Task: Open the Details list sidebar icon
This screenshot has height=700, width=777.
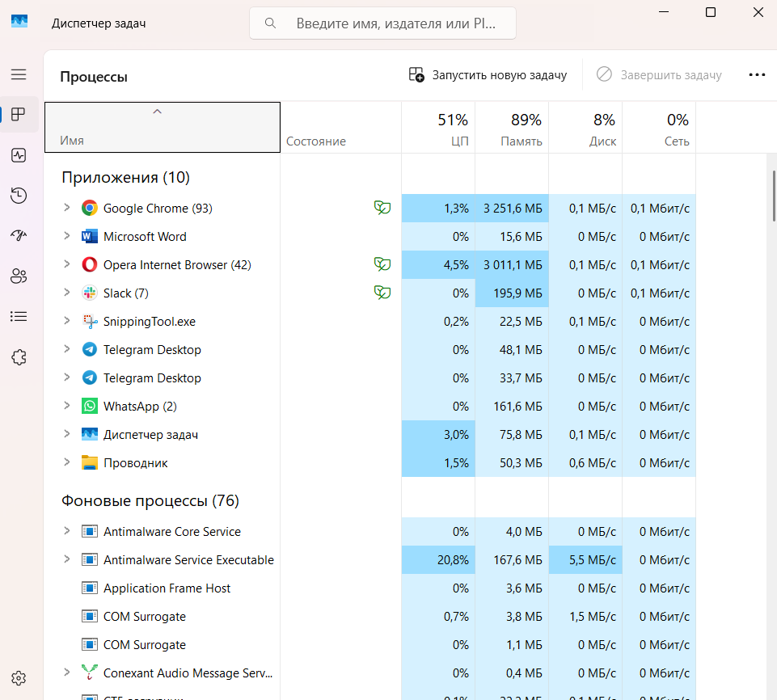Action: click(x=19, y=316)
